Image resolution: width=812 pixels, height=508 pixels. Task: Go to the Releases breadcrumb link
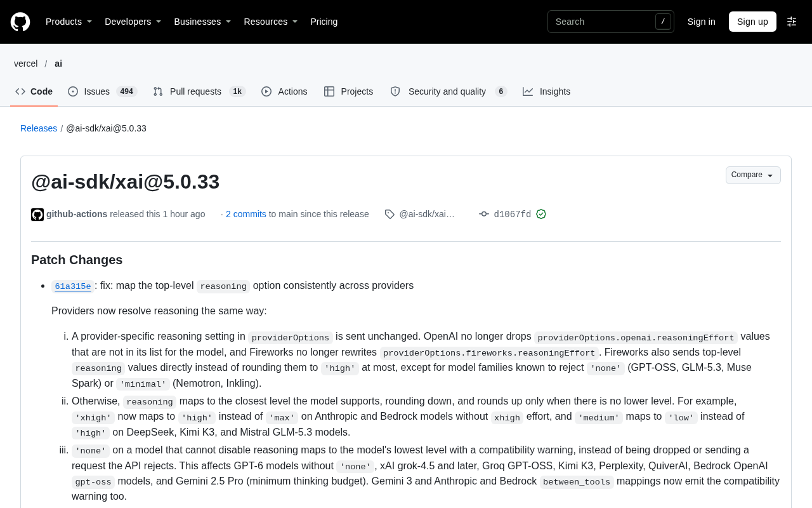tap(39, 128)
